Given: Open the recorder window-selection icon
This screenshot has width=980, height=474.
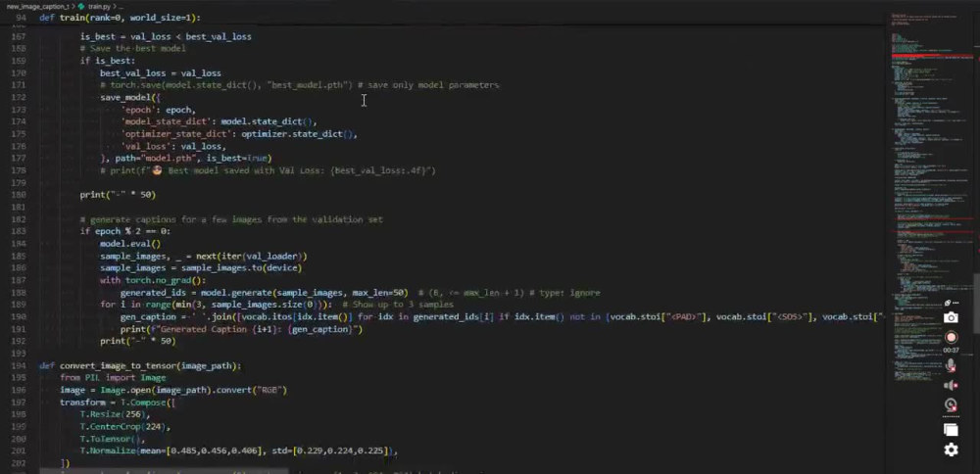Looking at the screenshot, I should click(x=951, y=430).
